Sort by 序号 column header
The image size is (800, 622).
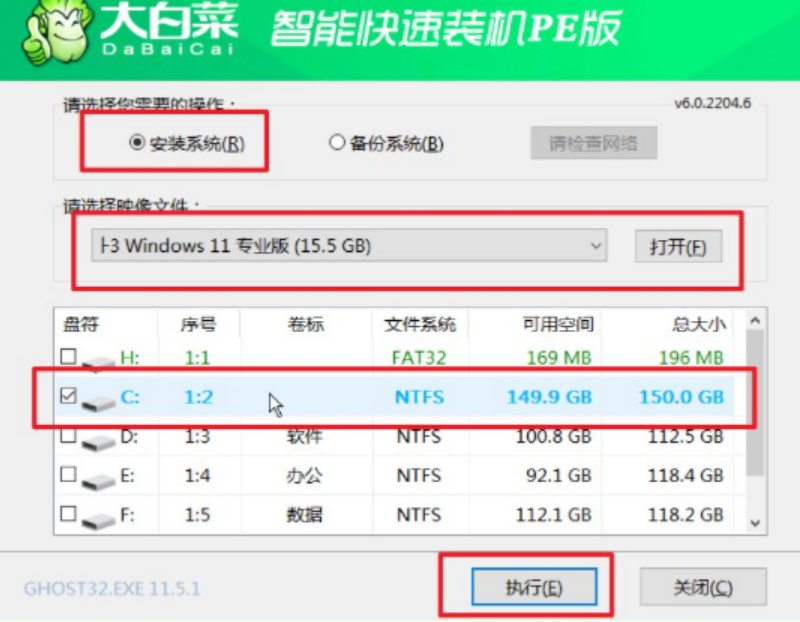[x=198, y=325]
